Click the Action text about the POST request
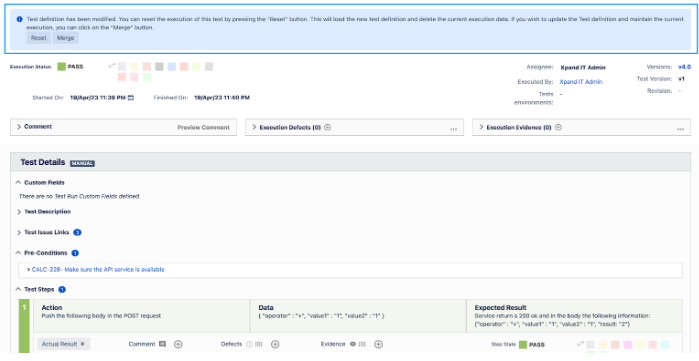 (x=101, y=316)
